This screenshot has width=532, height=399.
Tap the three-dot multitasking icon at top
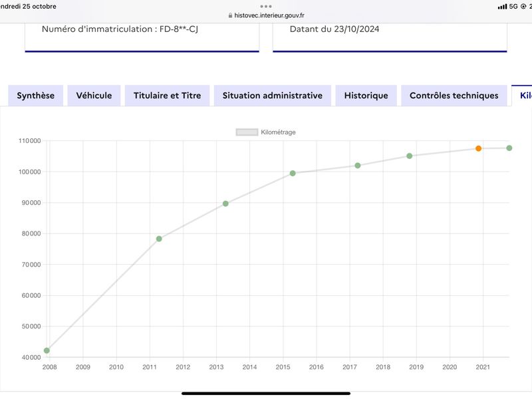tap(266, 6)
